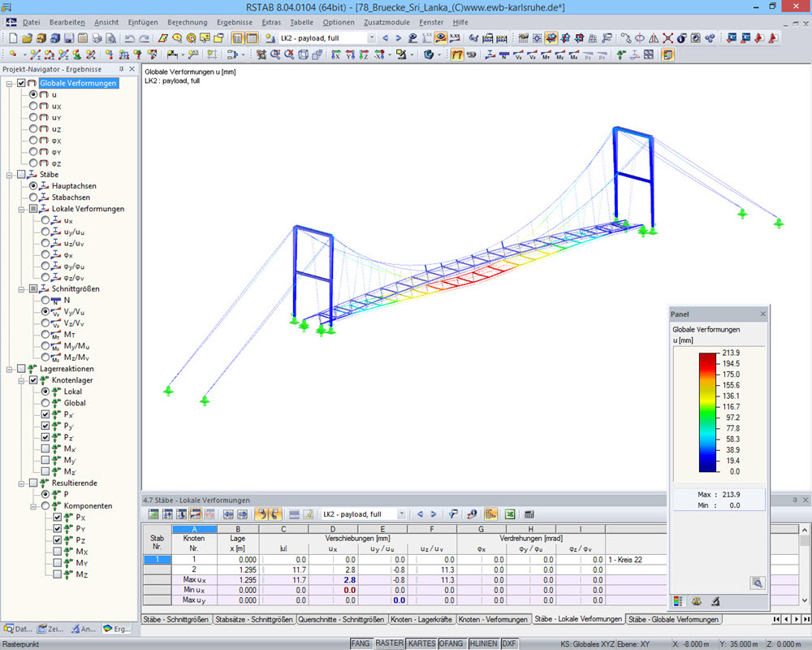Toggle Globale Verformungen checkbox
812x650 pixels.
click(21, 83)
